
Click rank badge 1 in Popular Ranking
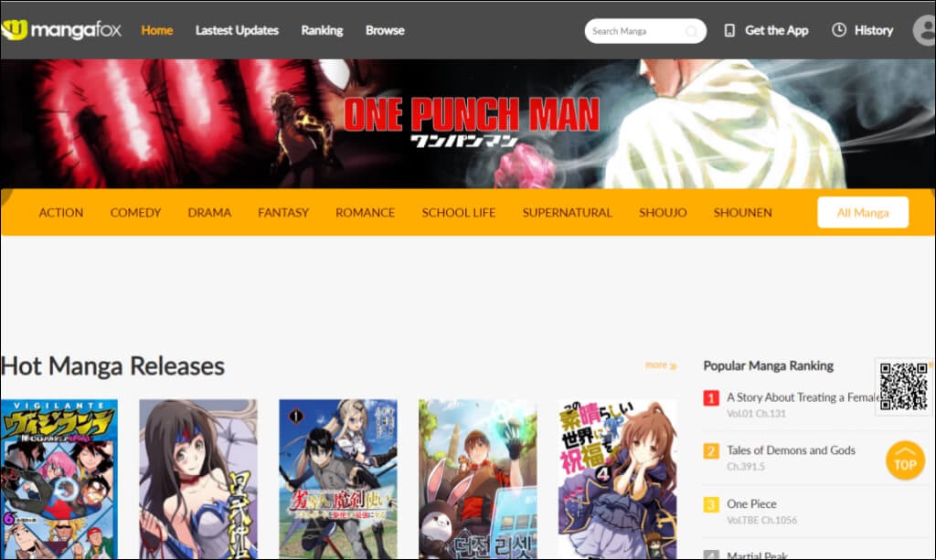pos(711,397)
